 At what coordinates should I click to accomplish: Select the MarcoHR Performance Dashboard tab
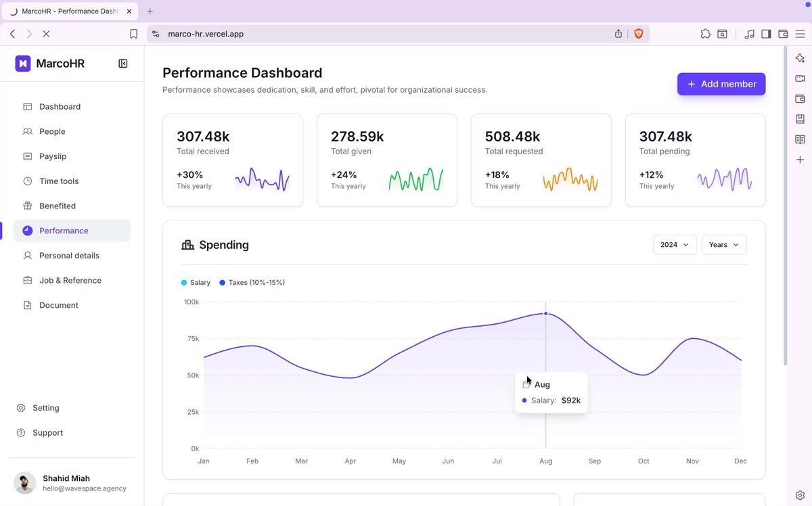(x=70, y=11)
